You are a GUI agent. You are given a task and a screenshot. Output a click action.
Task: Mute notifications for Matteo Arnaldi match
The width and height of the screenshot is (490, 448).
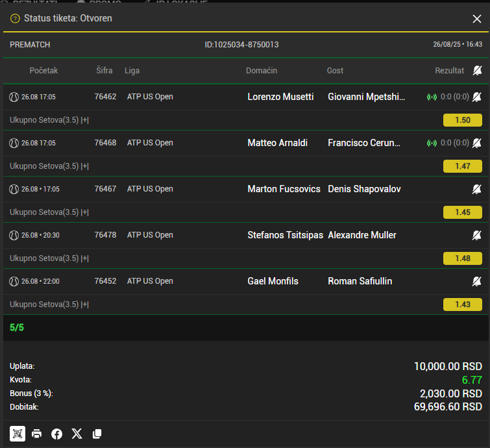point(476,143)
